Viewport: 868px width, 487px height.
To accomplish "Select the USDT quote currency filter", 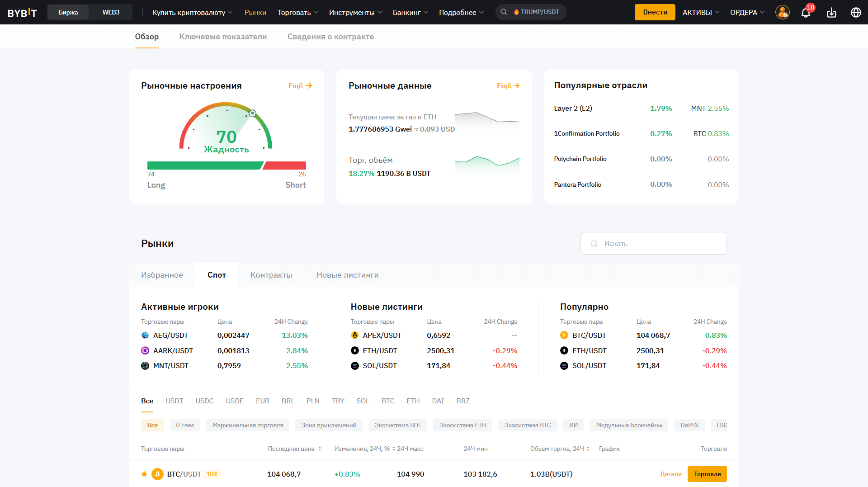I will tap(175, 401).
